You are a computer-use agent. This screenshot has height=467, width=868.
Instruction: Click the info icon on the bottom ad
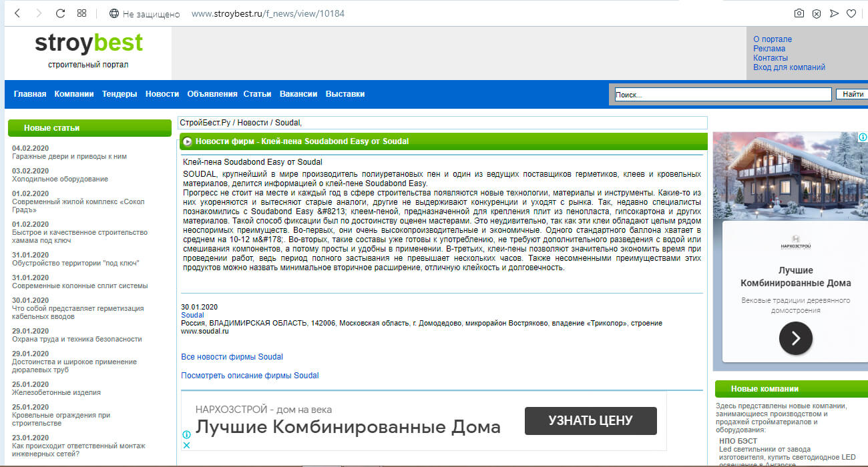tap(187, 434)
